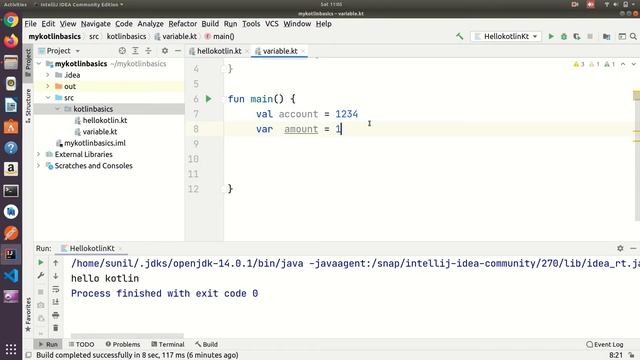Open the Terminal tool window
Image resolution: width=640 pixels, height=360 pixels.
pos(168,344)
